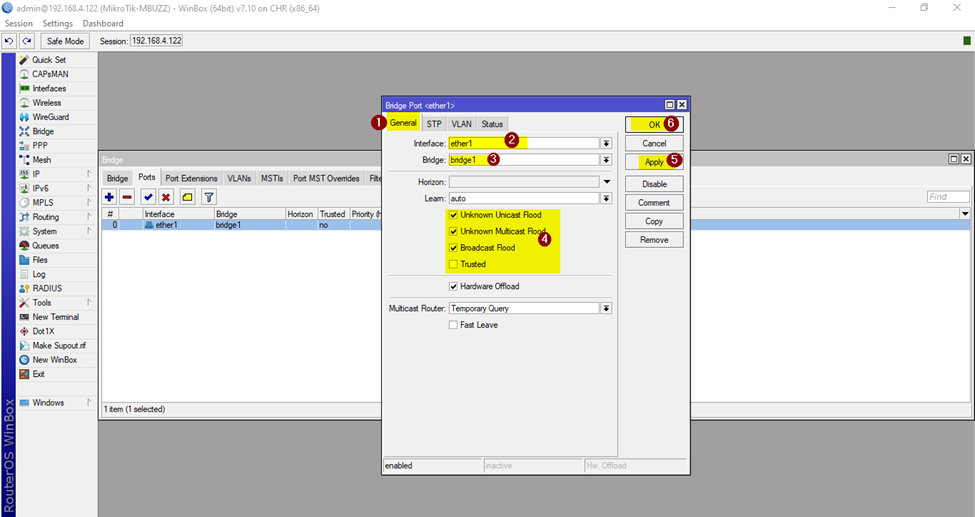Click the filter funnel icon
This screenshot has height=517, width=975.
pyautogui.click(x=209, y=197)
